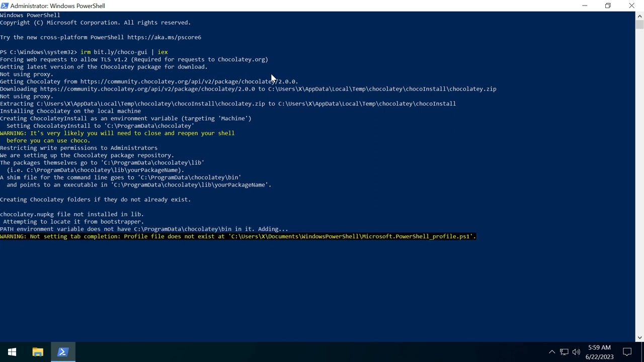
Task: Open the Action Center notifications icon
Action: click(627, 352)
